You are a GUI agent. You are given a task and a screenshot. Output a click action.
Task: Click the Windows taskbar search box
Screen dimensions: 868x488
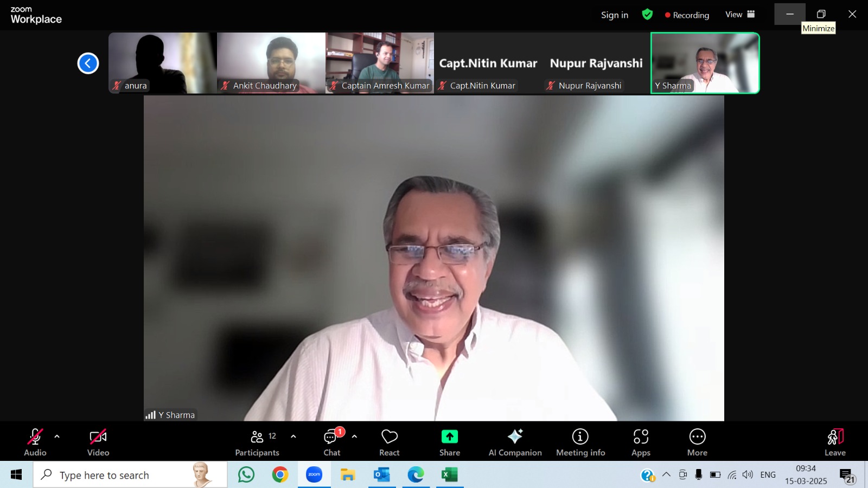point(130,475)
